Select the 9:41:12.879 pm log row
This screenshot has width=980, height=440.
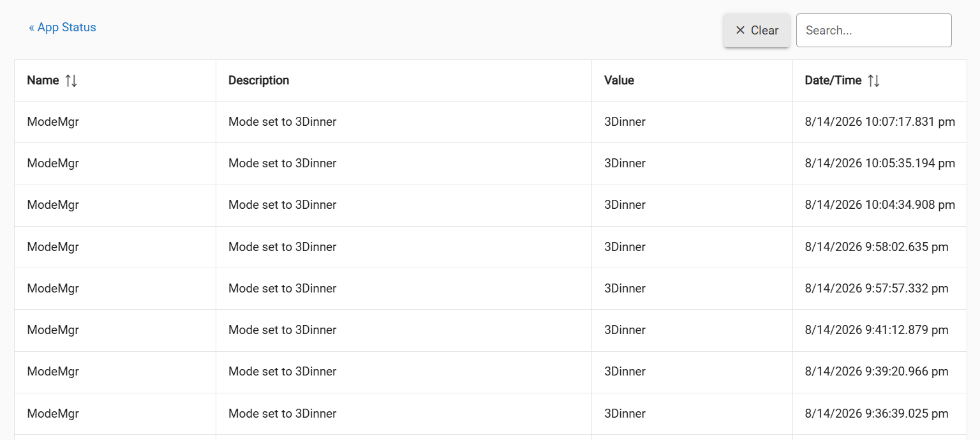click(x=491, y=330)
